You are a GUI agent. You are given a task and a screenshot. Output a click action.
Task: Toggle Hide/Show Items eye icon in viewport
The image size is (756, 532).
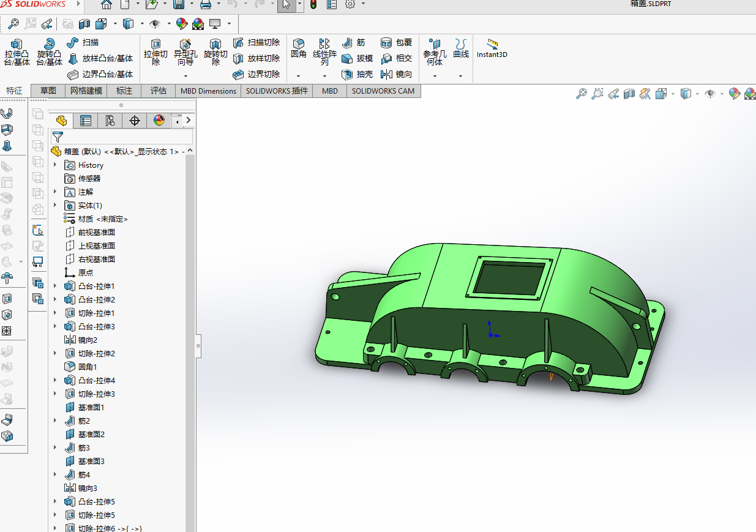[710, 94]
